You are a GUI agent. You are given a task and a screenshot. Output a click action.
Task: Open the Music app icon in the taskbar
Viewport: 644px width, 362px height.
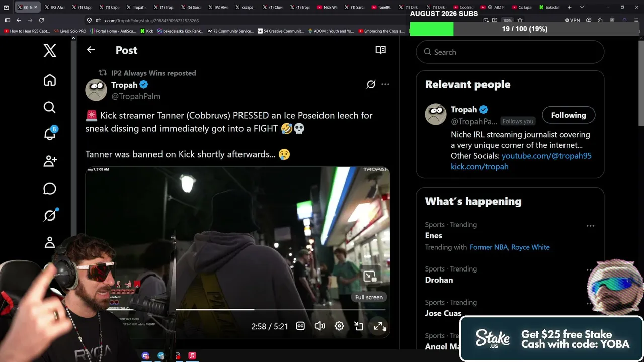point(192,356)
